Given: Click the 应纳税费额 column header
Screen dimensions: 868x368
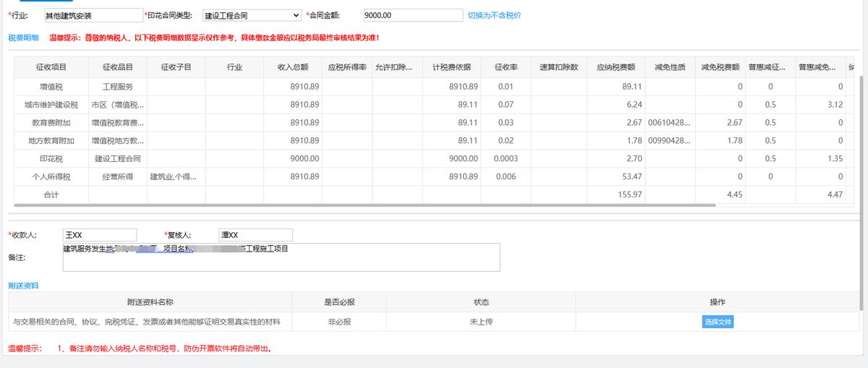Looking at the screenshot, I should click(x=616, y=67).
